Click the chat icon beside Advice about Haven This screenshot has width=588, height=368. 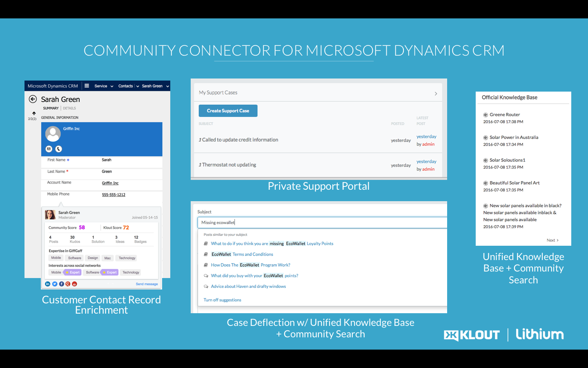pyautogui.click(x=206, y=287)
